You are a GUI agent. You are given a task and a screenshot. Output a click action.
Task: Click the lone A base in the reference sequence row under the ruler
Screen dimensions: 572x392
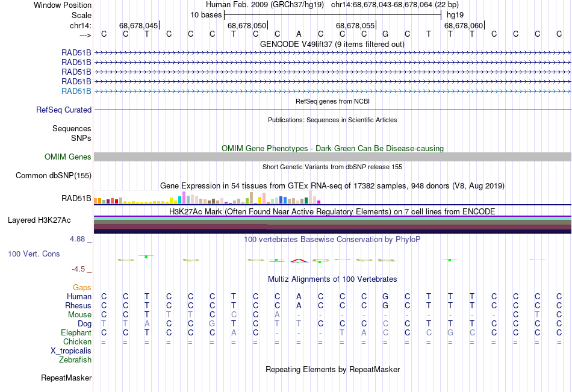pos(299,34)
